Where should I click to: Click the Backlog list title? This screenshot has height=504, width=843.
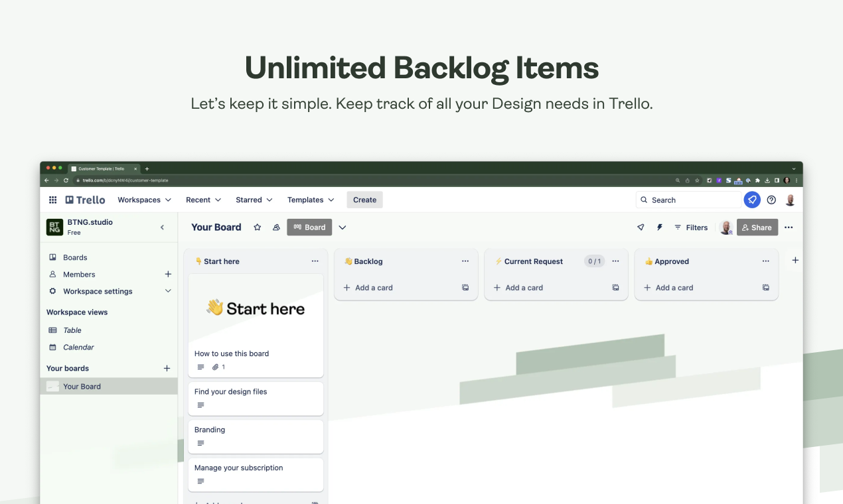[x=368, y=261]
